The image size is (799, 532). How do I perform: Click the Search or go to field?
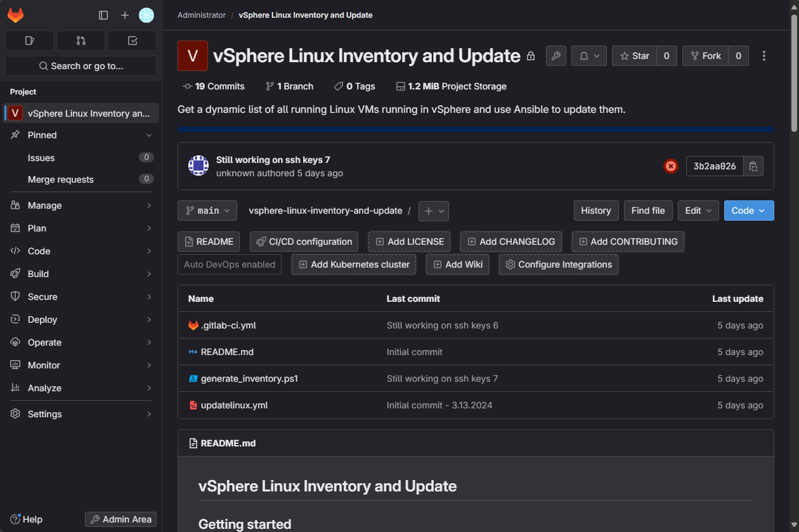click(x=81, y=66)
